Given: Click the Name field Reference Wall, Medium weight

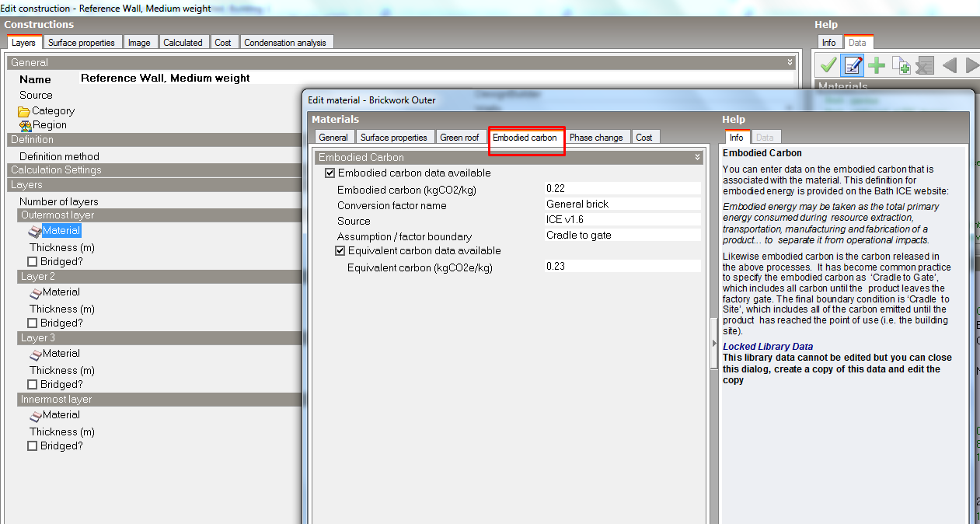Looking at the screenshot, I should [438, 79].
